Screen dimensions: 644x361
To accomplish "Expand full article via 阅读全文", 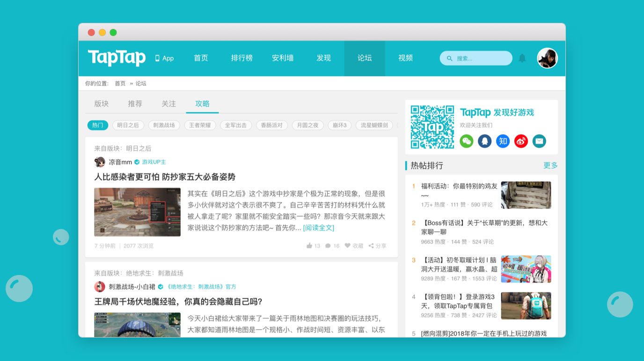I will (x=318, y=228).
